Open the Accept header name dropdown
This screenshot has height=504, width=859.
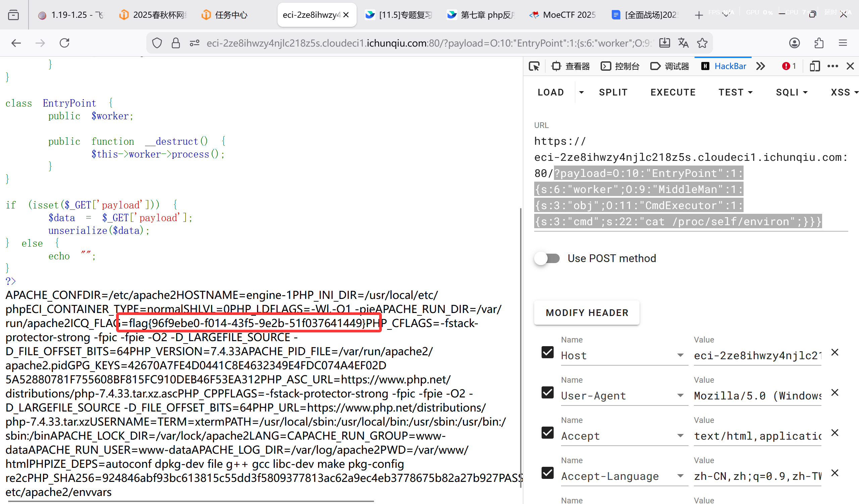[x=680, y=436]
